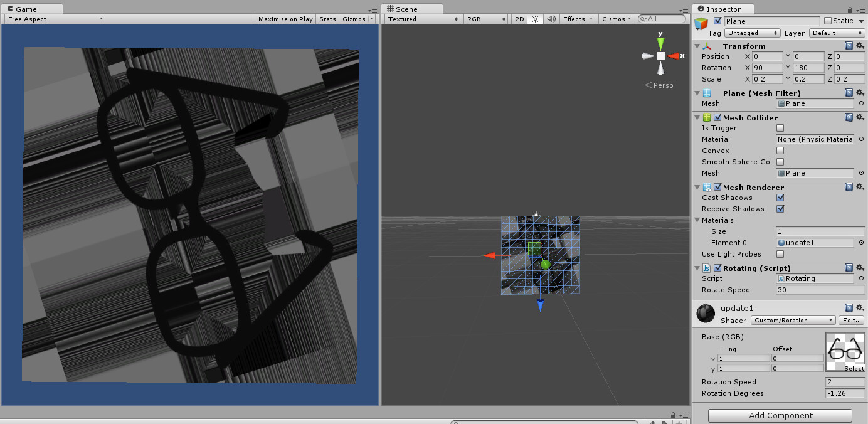This screenshot has height=424, width=868.
Task: Disable Receive Shadows on the Mesh Renderer
Action: pos(780,209)
